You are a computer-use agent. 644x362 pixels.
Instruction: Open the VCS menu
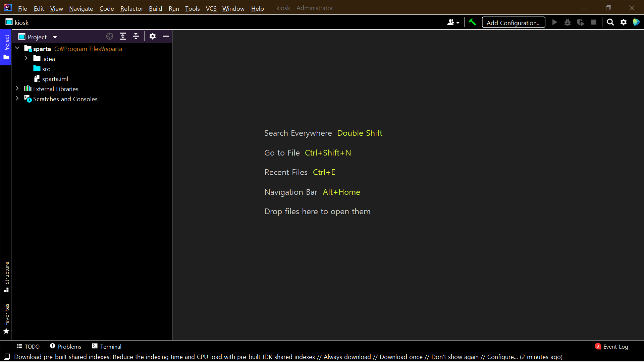(x=211, y=8)
